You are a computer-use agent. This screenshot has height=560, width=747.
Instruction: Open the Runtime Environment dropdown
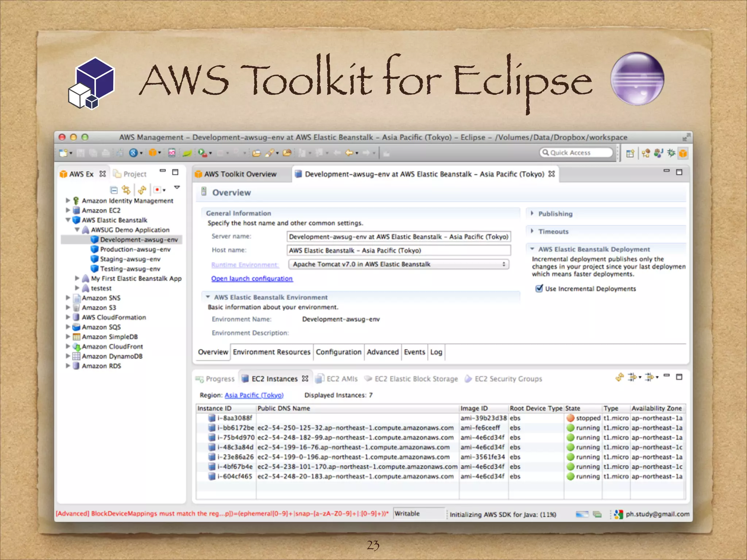[399, 264]
